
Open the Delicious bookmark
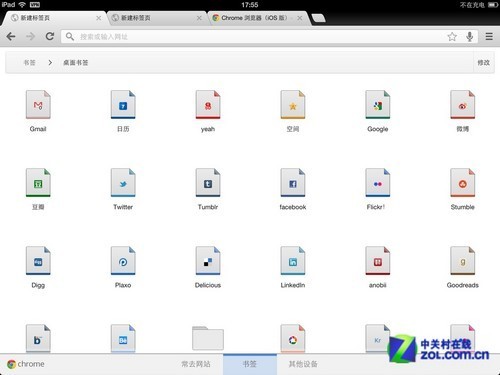tap(208, 267)
